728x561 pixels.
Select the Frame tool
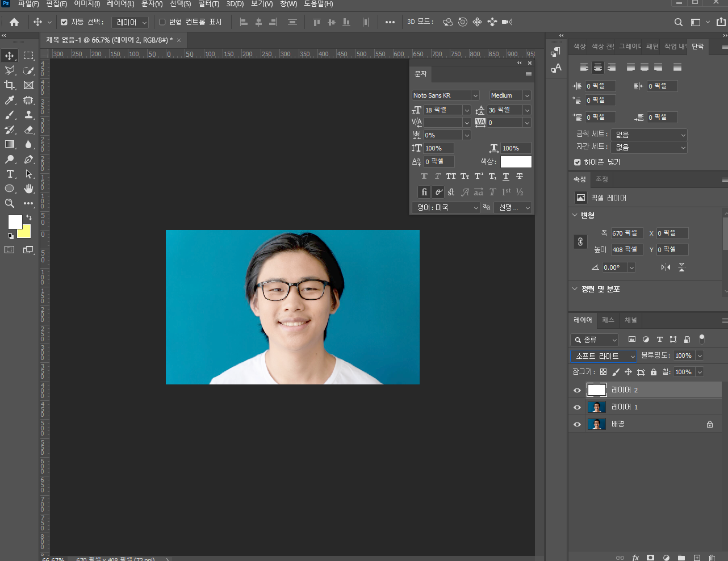pyautogui.click(x=29, y=85)
